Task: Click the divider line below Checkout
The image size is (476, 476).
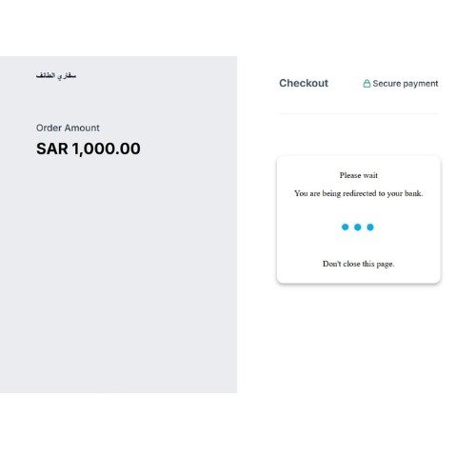Action: click(x=359, y=113)
